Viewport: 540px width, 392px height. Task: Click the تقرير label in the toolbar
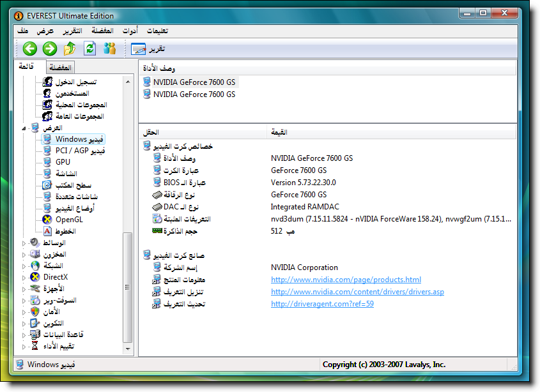coord(157,49)
